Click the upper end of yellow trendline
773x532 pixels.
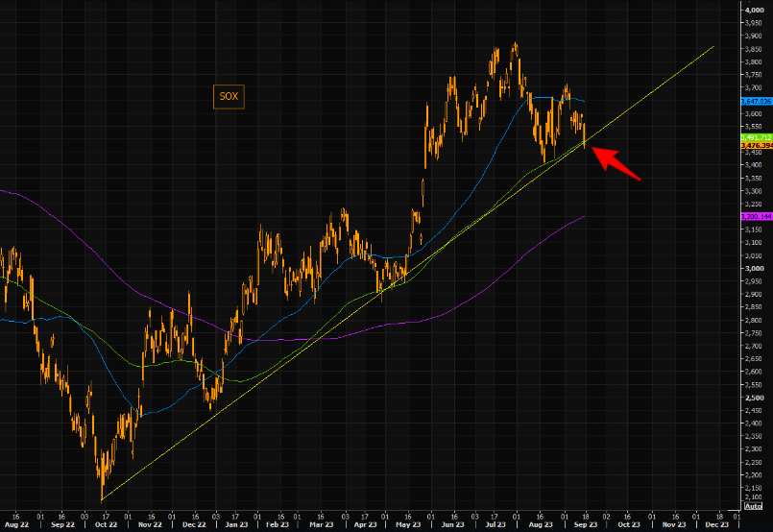(713, 46)
